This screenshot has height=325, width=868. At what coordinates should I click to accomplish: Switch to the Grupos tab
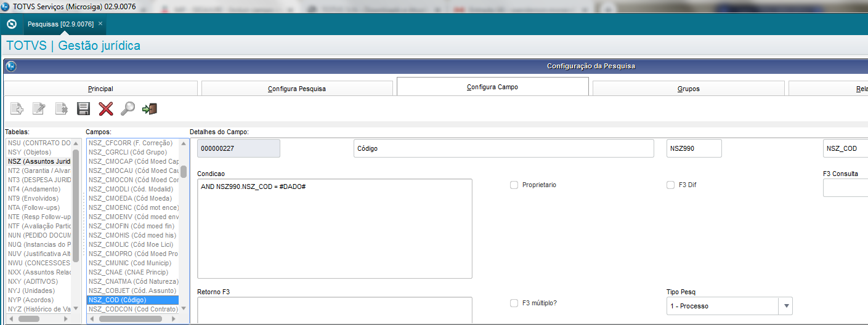tap(688, 89)
